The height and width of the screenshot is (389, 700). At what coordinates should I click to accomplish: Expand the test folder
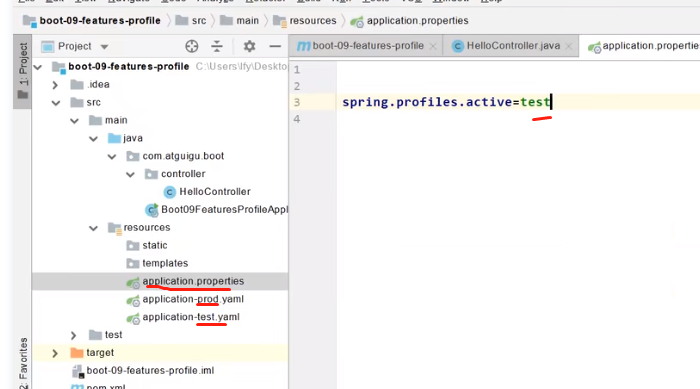click(x=74, y=335)
